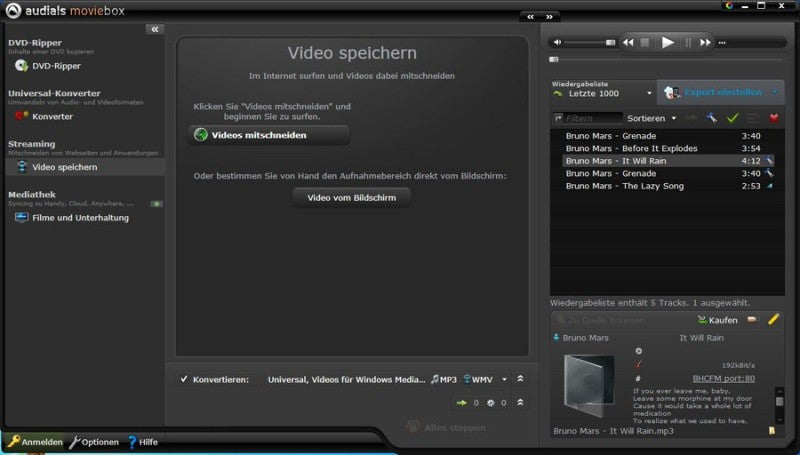Select Video speichern in sidebar
This screenshot has height=455, width=800.
coord(84,167)
